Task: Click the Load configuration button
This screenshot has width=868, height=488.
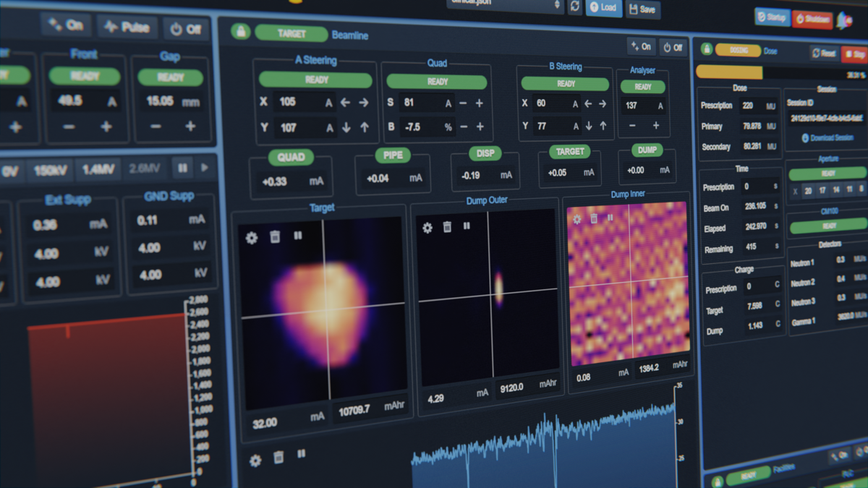Action: pos(603,7)
